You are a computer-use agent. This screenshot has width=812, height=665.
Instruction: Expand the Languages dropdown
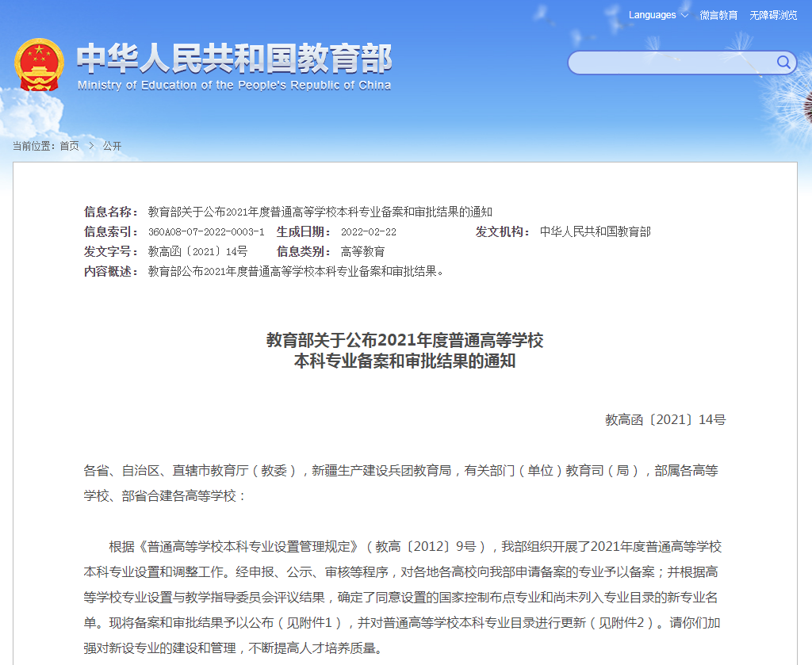click(x=651, y=14)
